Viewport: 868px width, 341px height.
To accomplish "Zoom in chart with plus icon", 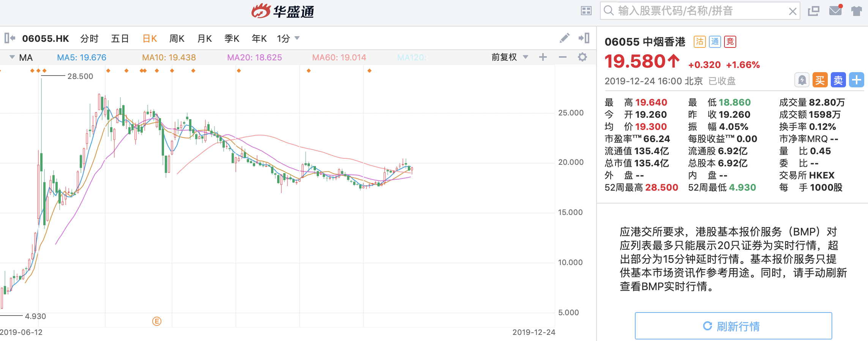I will 543,57.
